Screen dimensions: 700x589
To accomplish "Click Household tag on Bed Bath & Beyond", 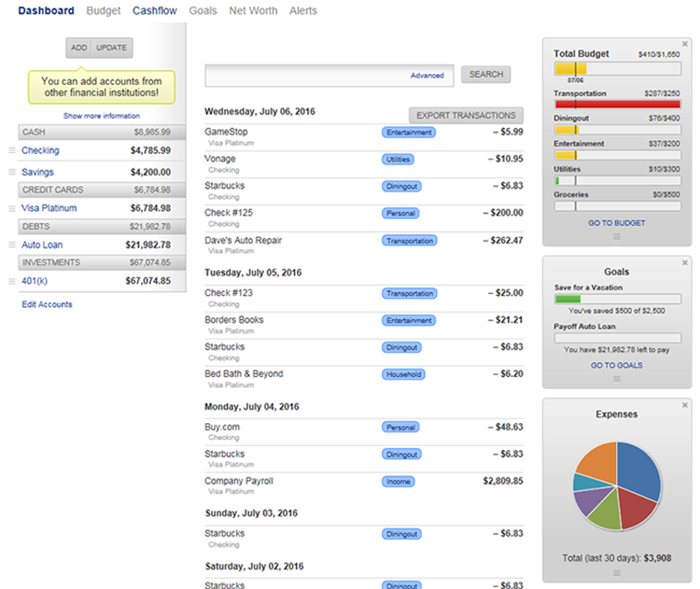I will [404, 374].
